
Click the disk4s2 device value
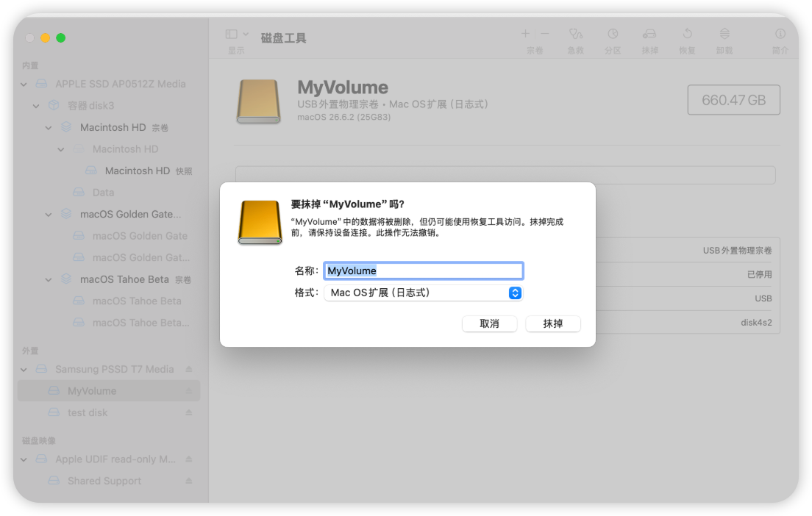tap(756, 323)
